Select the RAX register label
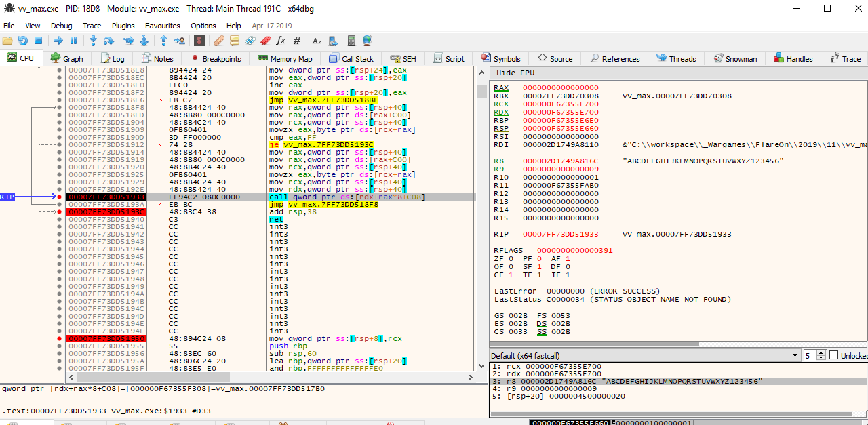Screen dimensions: 868x425 (501, 88)
